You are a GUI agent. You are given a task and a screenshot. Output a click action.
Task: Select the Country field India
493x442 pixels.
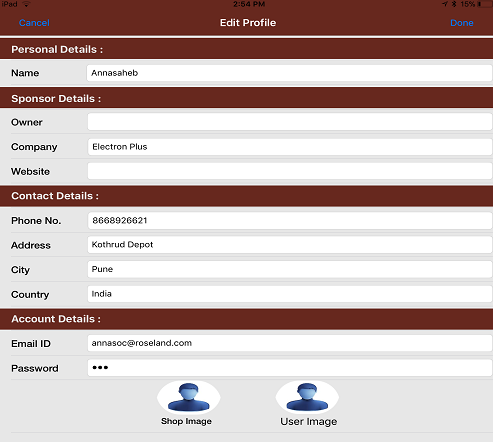(290, 294)
